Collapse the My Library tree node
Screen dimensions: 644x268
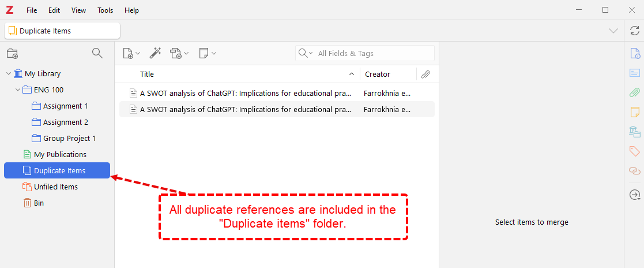pos(9,74)
